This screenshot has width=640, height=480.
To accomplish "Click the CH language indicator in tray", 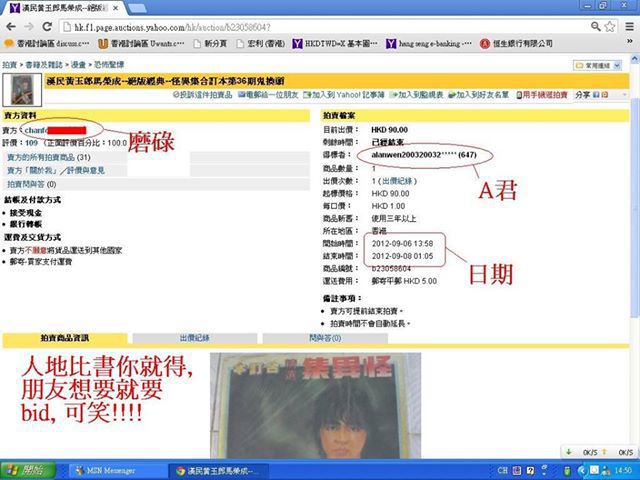I will pyautogui.click(x=502, y=471).
